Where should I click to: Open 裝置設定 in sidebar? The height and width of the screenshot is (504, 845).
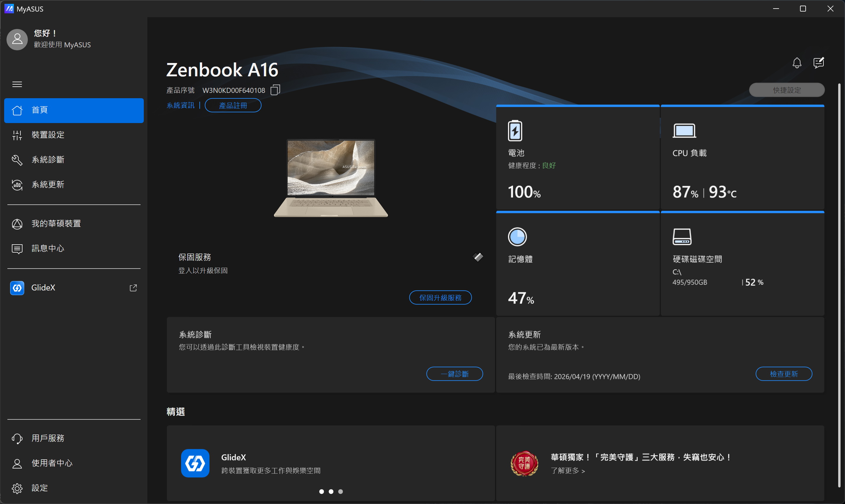pyautogui.click(x=48, y=135)
